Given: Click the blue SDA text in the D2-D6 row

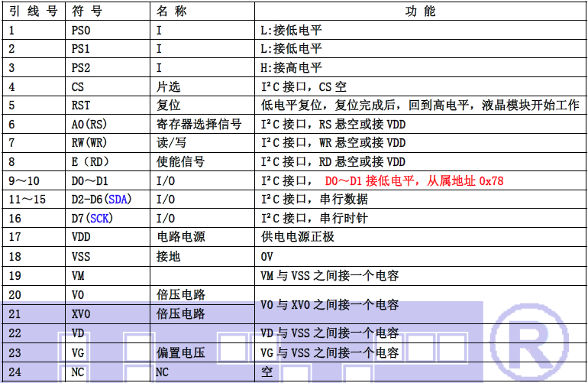Looking at the screenshot, I should coord(119,200).
